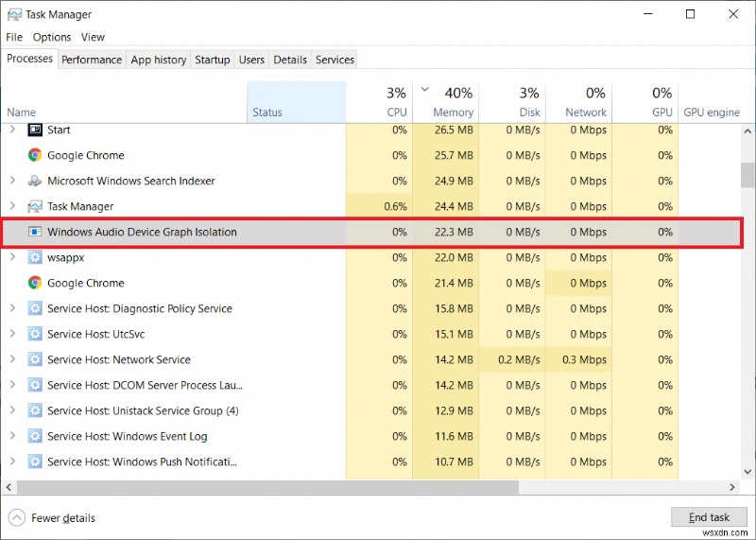The image size is (756, 540).
Task: Maximize the Task Manager window
Action: click(691, 14)
